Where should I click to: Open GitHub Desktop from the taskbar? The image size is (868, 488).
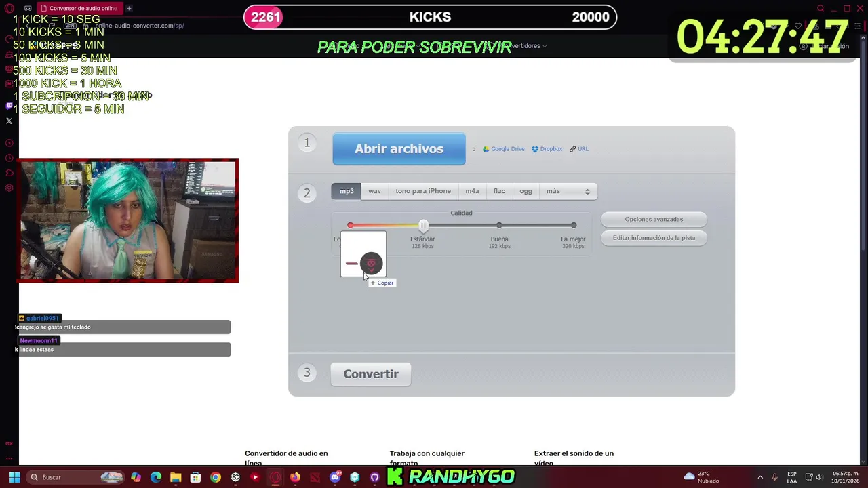(x=374, y=477)
